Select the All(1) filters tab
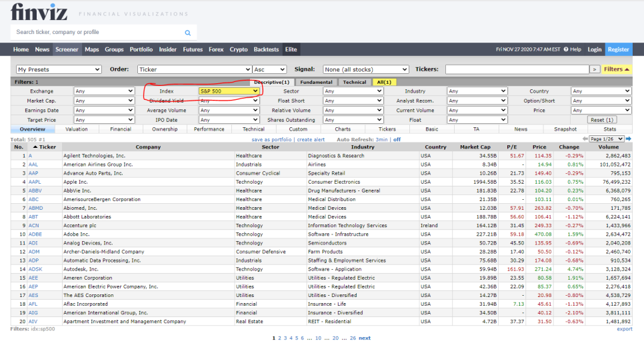 [x=384, y=82]
